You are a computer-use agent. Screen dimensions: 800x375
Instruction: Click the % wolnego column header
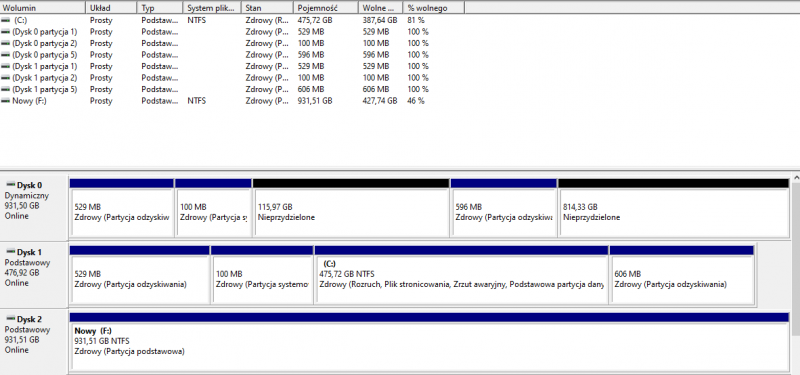point(434,8)
